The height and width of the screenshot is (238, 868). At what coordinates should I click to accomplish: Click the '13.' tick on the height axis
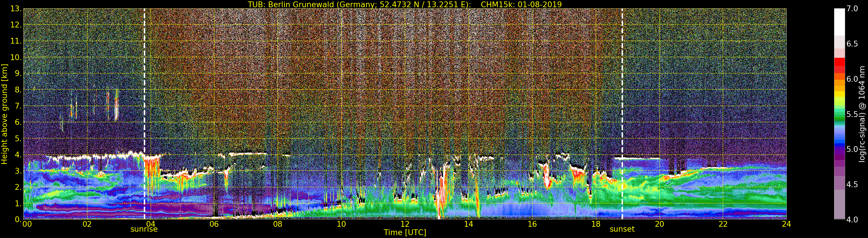pos(16,9)
